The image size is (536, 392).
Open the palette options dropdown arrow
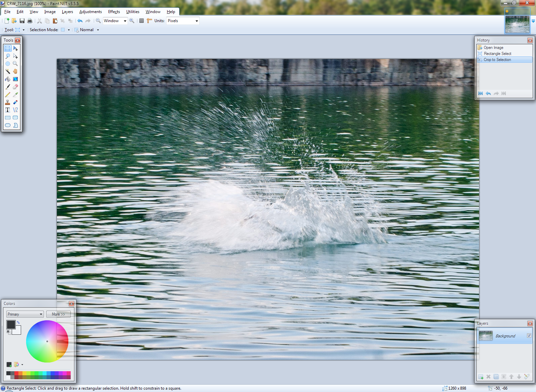[22, 365]
